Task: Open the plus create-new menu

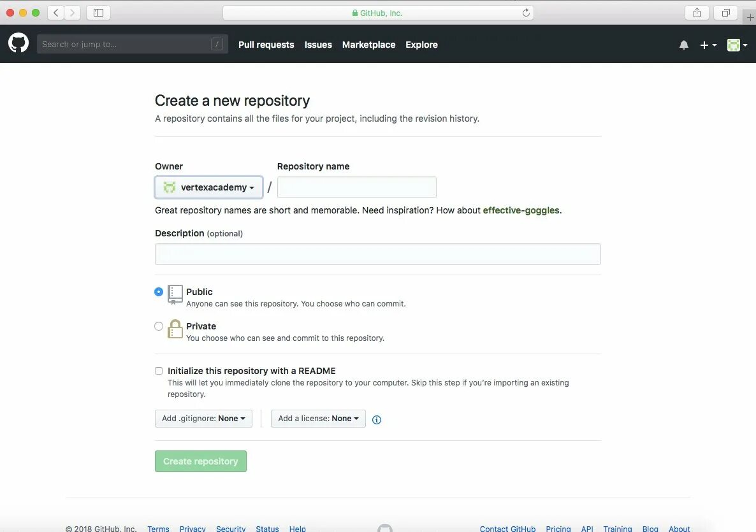Action: tap(708, 45)
